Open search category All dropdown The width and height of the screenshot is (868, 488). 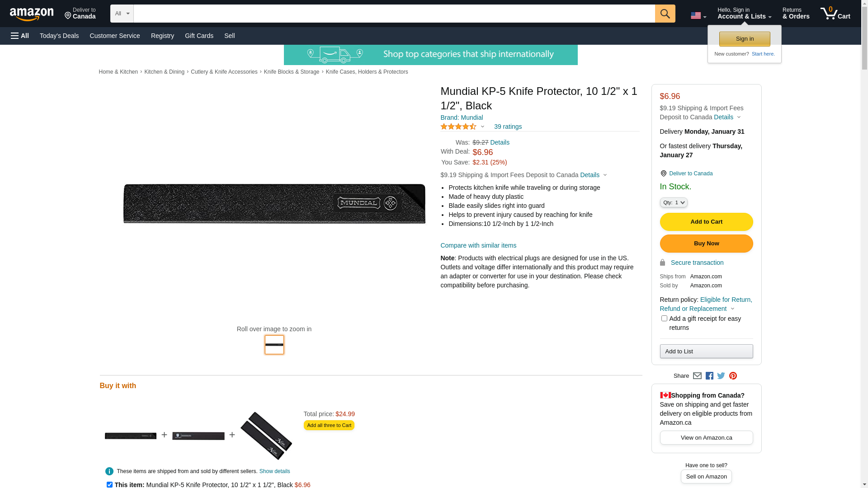[x=122, y=14]
